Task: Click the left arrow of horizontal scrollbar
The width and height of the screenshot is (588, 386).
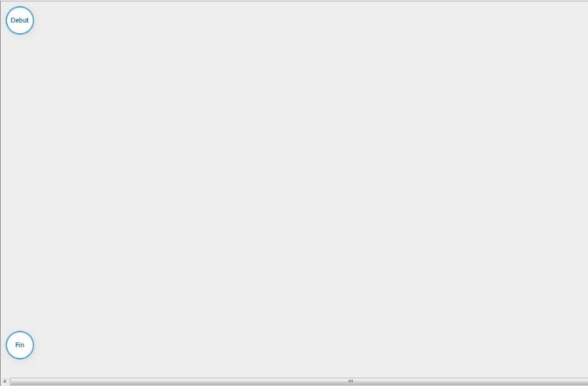Action: 5,381
